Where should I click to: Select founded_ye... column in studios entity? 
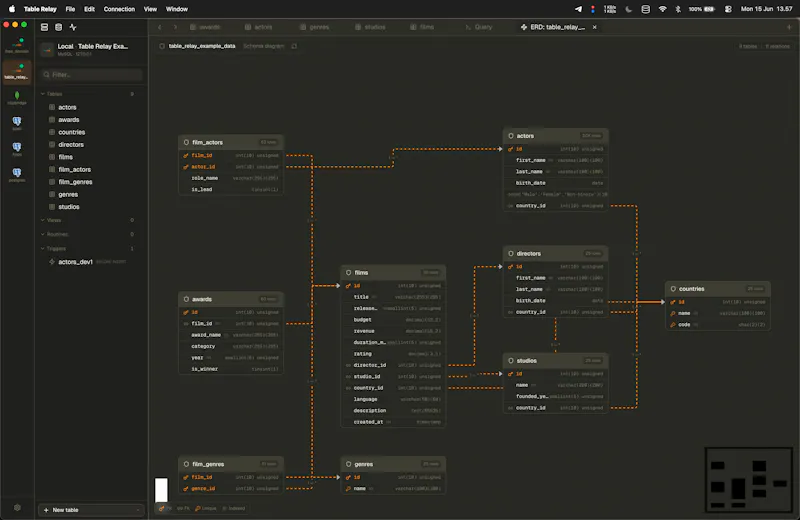point(555,397)
